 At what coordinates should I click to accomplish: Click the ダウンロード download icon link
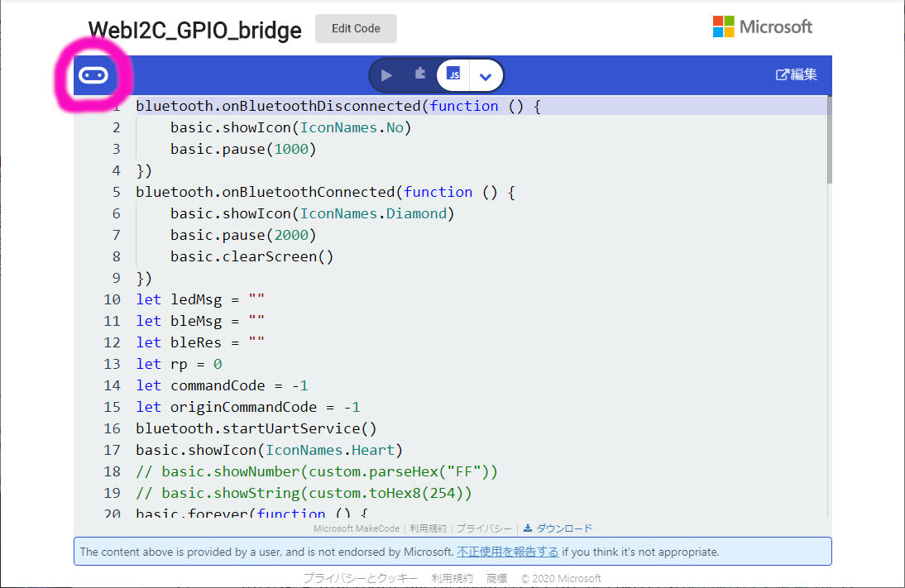click(558, 528)
